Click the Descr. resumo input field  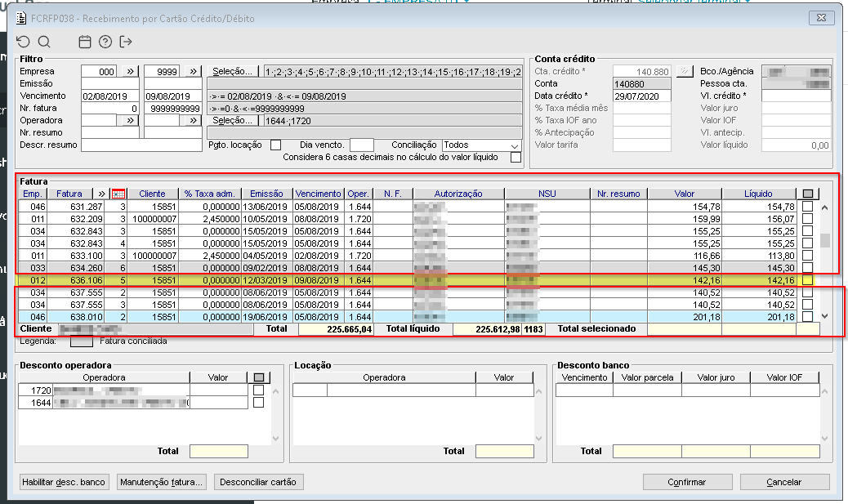pyautogui.click(x=141, y=145)
